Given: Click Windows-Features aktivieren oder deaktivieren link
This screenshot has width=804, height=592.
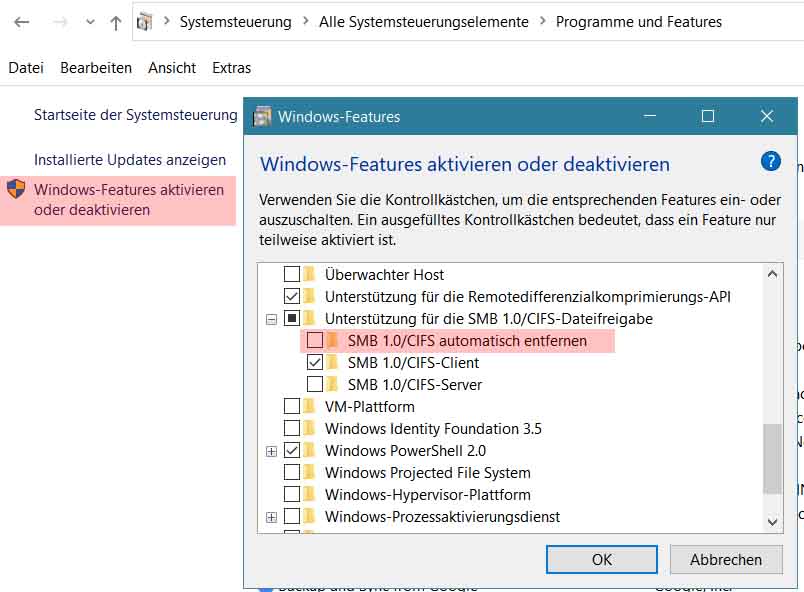Looking at the screenshot, I should (129, 200).
